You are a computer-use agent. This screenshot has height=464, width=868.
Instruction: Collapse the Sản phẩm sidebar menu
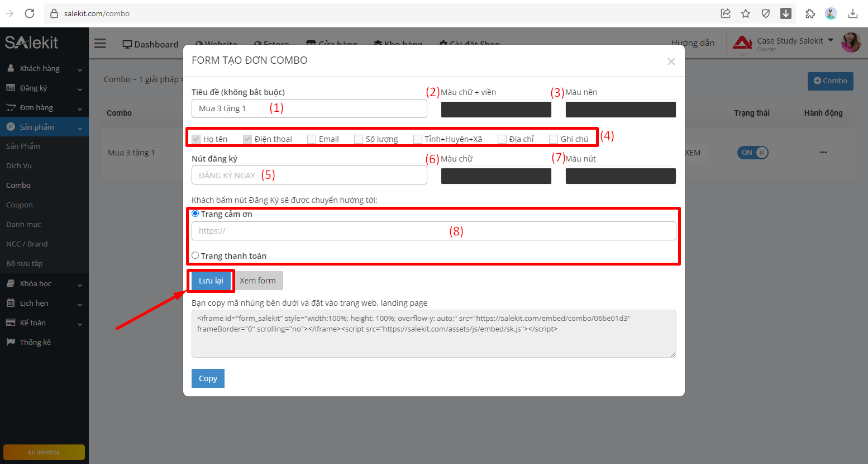(x=80, y=128)
